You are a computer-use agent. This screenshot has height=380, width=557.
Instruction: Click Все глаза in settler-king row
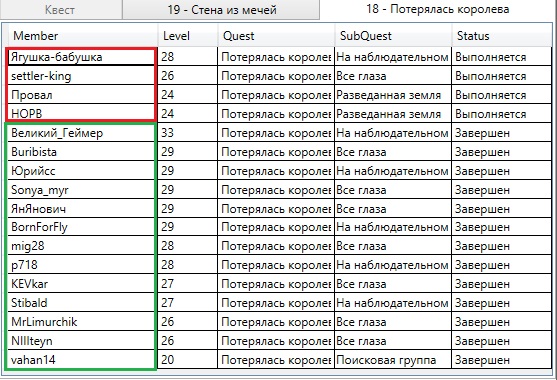(x=393, y=76)
